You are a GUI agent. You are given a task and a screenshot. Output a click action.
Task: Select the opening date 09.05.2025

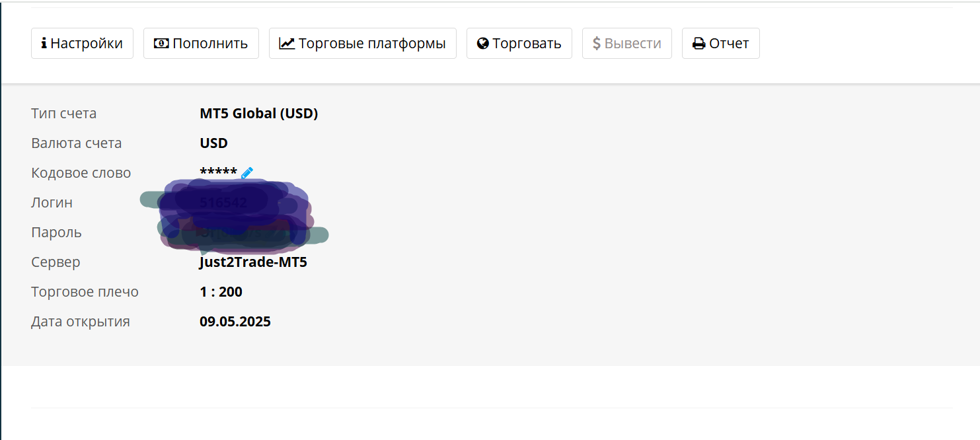[235, 322]
